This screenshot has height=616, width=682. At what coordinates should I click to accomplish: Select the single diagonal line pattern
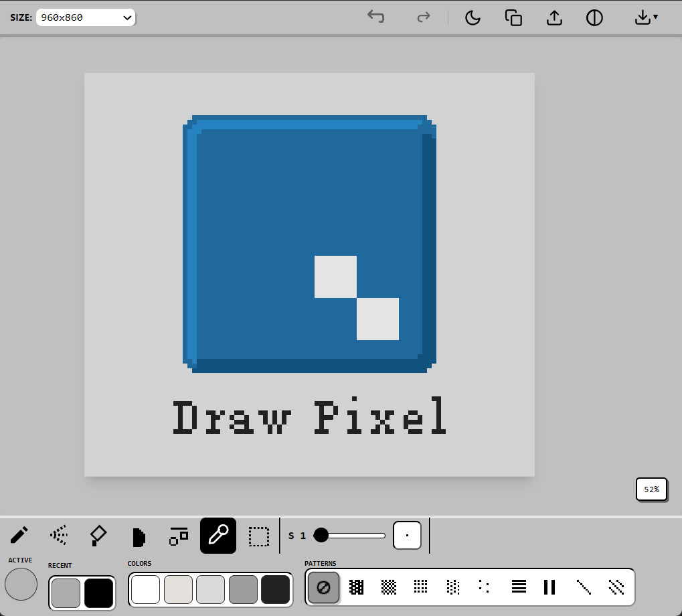(584, 587)
